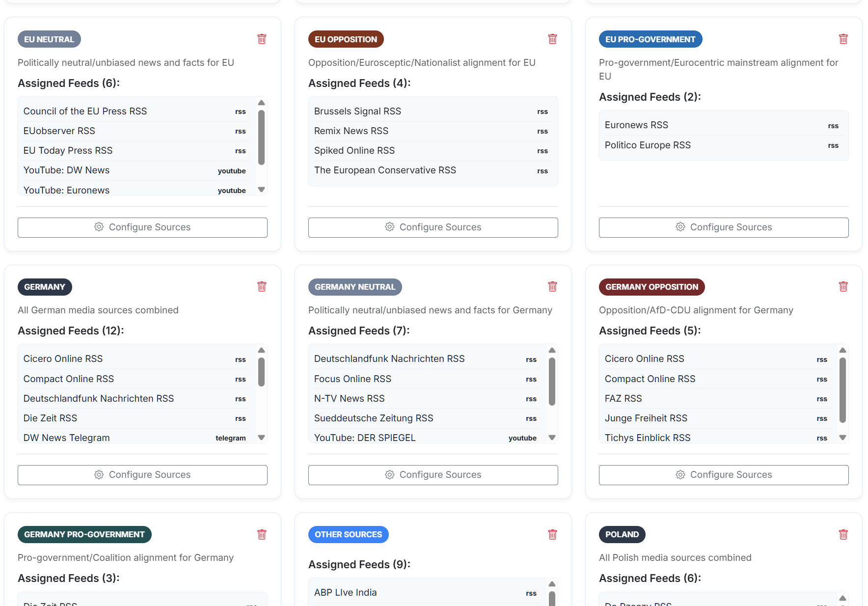Click down arrow of EU Neutral feed list

pyautogui.click(x=261, y=190)
